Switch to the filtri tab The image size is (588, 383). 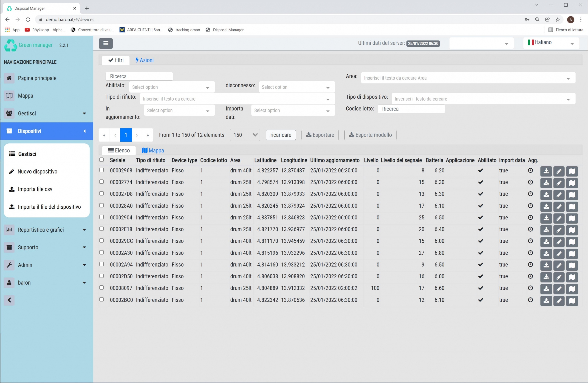[x=116, y=60]
